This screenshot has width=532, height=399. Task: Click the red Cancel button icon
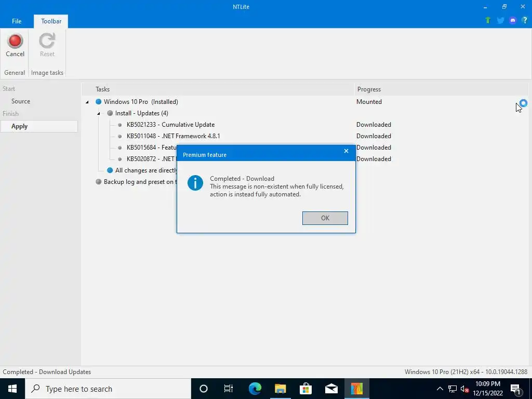tap(15, 41)
